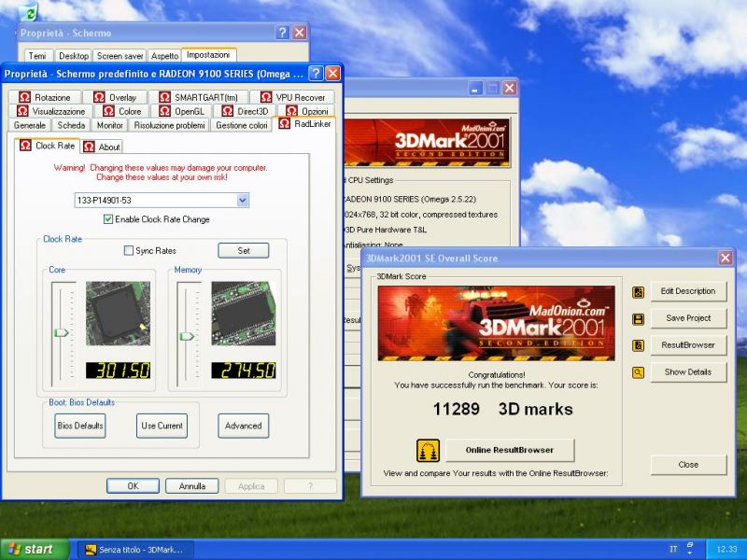The height and width of the screenshot is (560, 747).
Task: Click the Edit Description icon
Action: click(639, 292)
